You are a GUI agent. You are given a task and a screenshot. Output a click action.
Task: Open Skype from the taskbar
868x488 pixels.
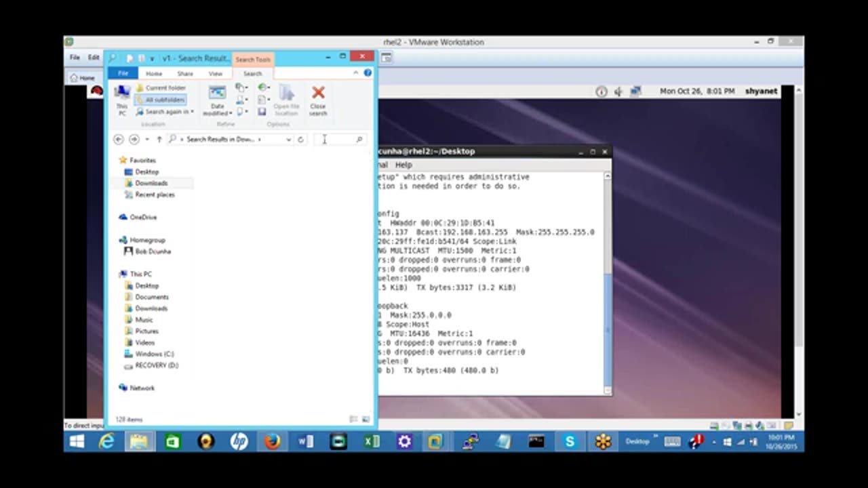570,442
